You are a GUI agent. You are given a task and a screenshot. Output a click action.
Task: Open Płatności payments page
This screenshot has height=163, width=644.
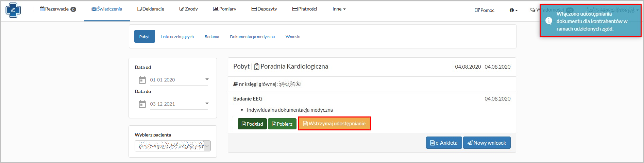[x=305, y=9]
